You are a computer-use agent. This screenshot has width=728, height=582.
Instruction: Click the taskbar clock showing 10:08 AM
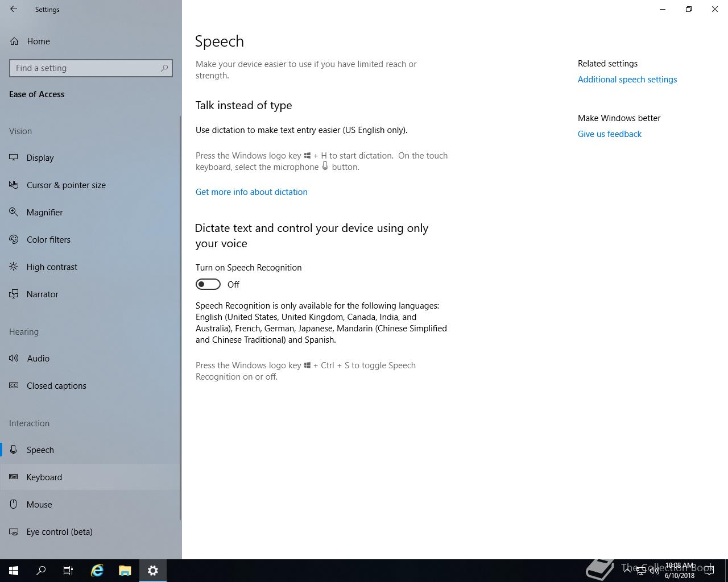pyautogui.click(x=680, y=571)
